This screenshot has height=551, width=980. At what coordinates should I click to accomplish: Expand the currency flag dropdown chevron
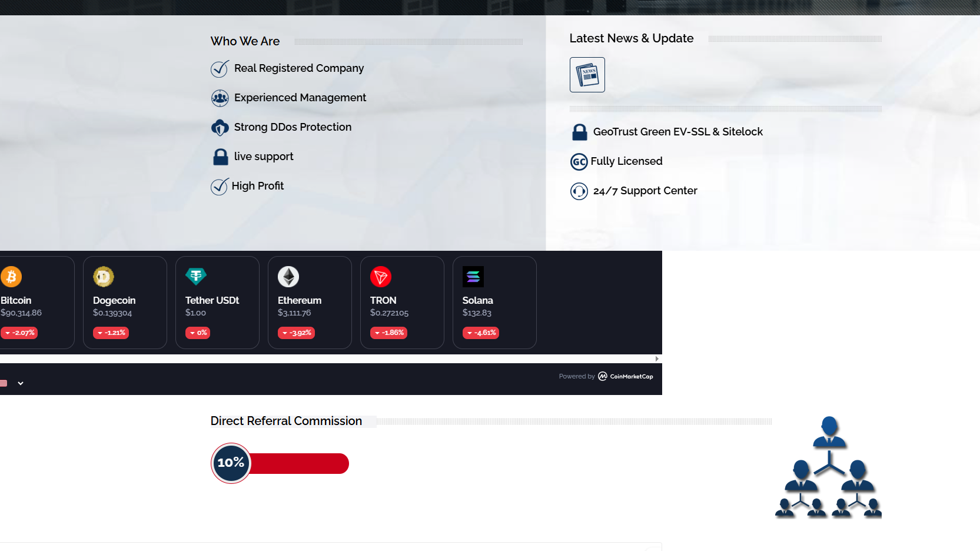(x=21, y=383)
